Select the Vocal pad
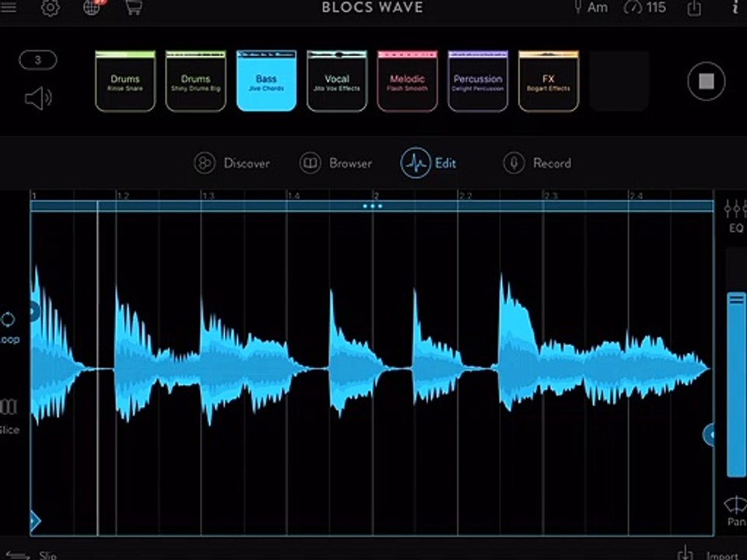Screen dimensions: 747x560 [x=337, y=81]
